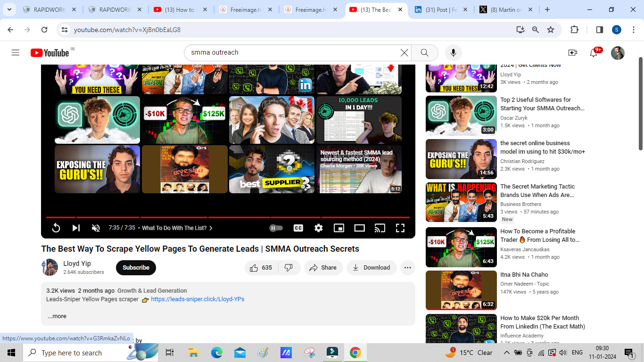Viewport: 644px width, 362px height.
Task: Switch to first RAPIDWORK tab
Action: pyautogui.click(x=49, y=9)
